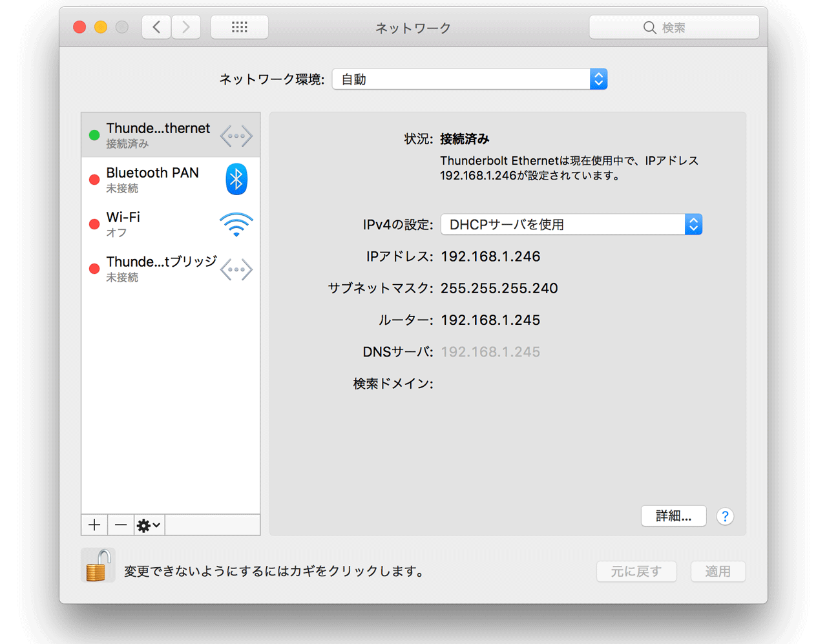Click the 適用 apply button
The width and height of the screenshot is (827, 644).
[x=718, y=571]
